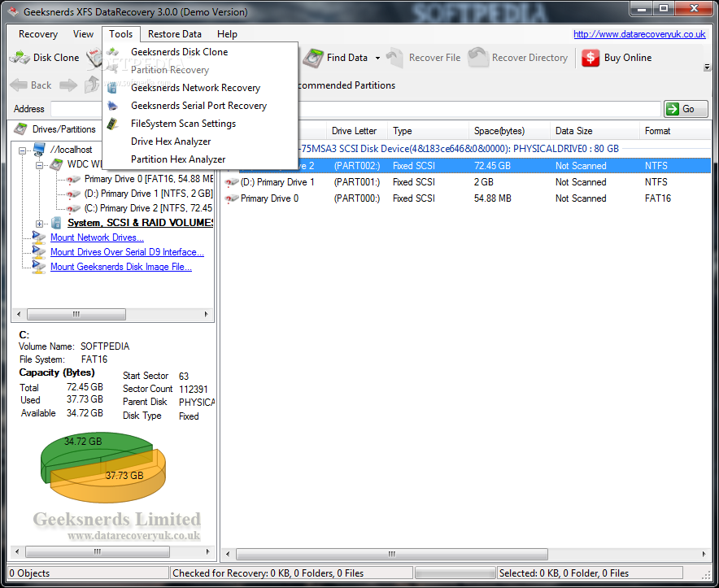Image resolution: width=719 pixels, height=588 pixels.
Task: Sort by the Type column header
Action: tap(428, 131)
